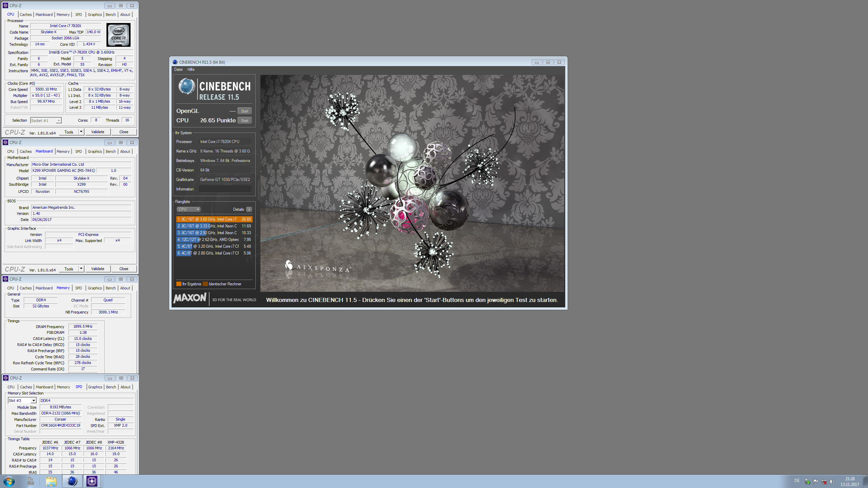Open Windows Explorer from the taskbar
The height and width of the screenshot is (488, 868).
point(51,481)
